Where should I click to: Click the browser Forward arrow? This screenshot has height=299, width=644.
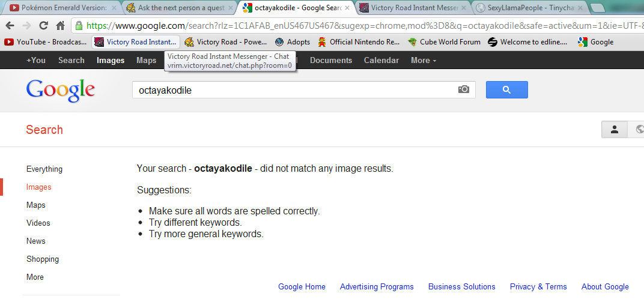pos(26,25)
